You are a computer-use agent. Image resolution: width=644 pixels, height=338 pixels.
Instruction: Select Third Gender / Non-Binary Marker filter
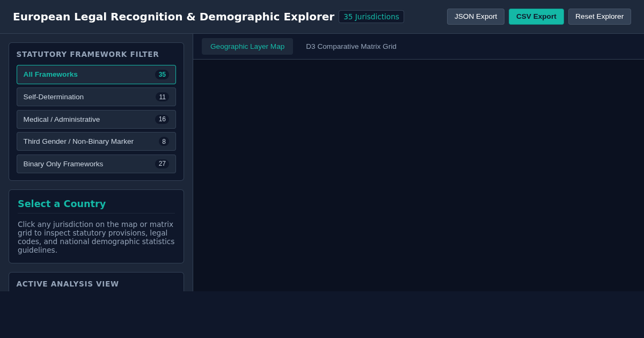click(96, 142)
